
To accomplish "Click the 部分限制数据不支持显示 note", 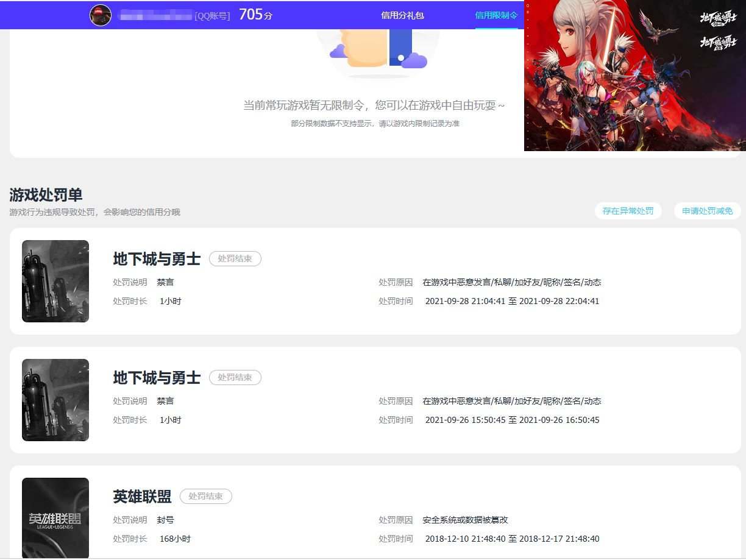I will (375, 124).
